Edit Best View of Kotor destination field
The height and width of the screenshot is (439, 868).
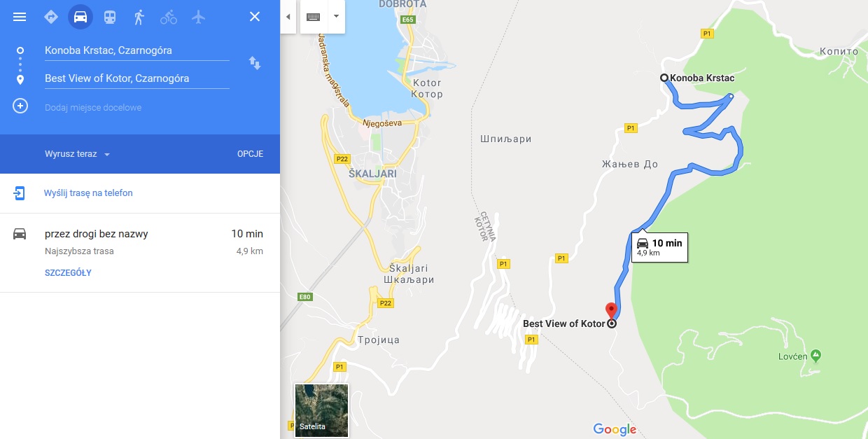pos(136,78)
